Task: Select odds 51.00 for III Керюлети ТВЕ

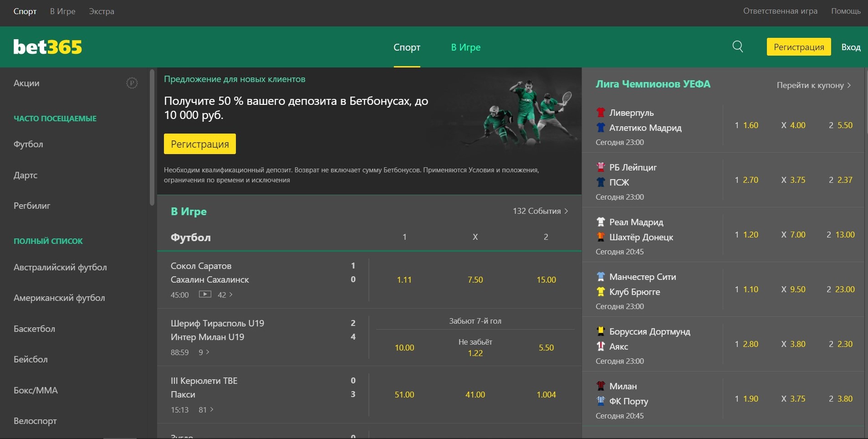Action: 404,395
